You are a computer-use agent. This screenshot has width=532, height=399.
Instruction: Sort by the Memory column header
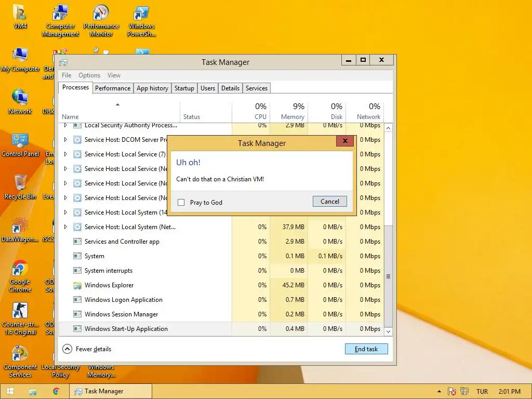[289, 112]
